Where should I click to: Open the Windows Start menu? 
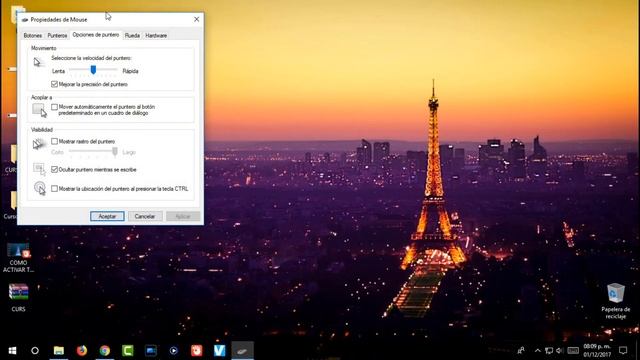coord(12,351)
